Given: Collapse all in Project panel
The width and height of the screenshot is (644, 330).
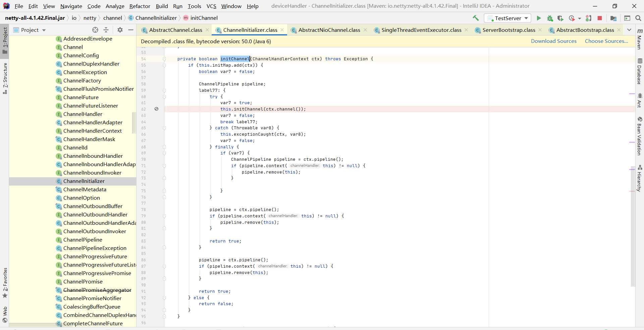Looking at the screenshot, I should tap(106, 30).
